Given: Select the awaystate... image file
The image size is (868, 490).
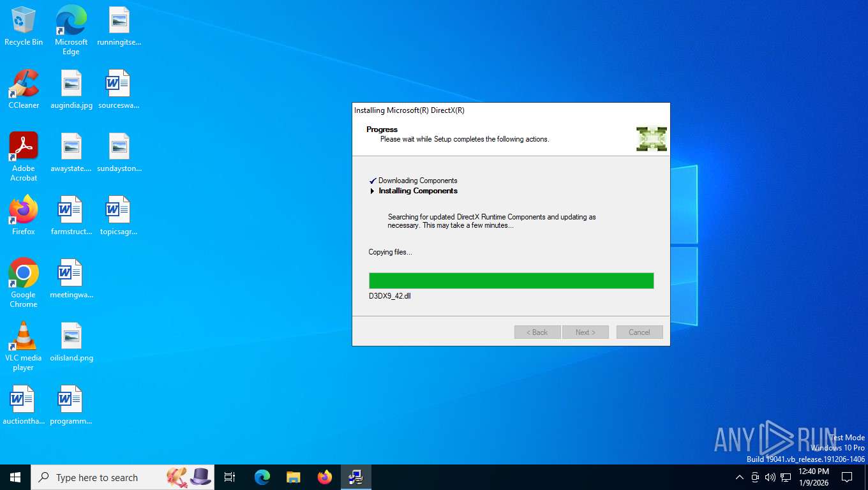Looking at the screenshot, I should pos(71,152).
